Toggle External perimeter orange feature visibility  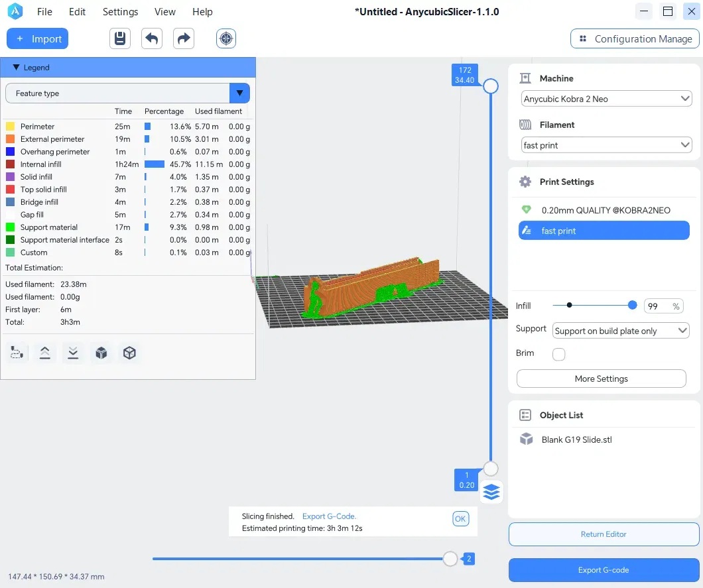(11, 139)
